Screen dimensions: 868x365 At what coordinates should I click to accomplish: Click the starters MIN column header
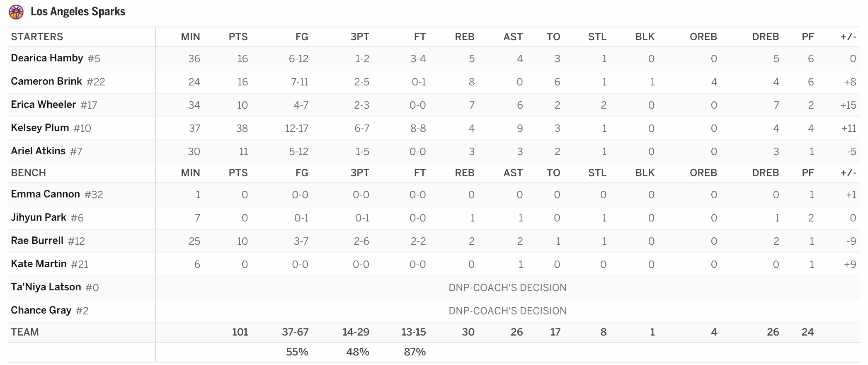click(191, 37)
